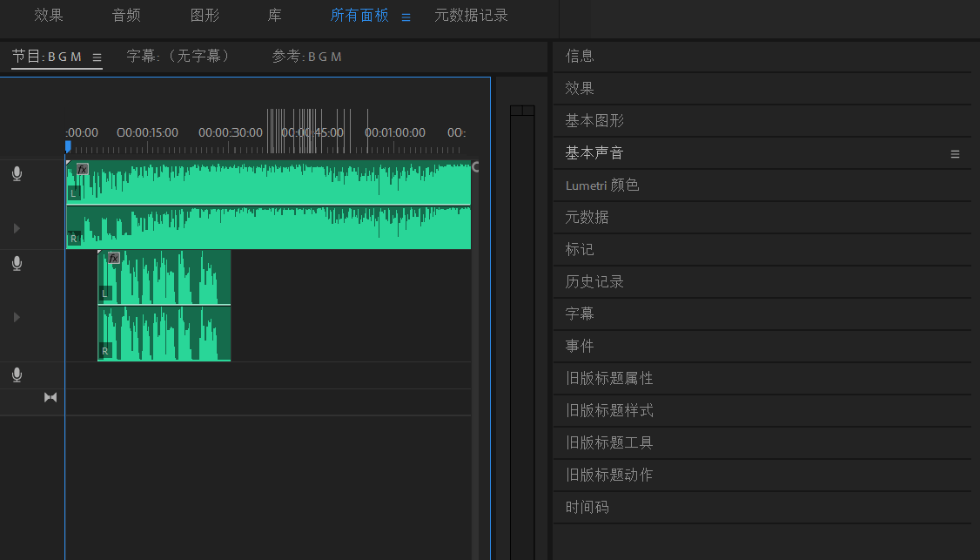The image size is (980, 560).
Task: Expand the 历史记录 panel
Action: [x=762, y=281]
